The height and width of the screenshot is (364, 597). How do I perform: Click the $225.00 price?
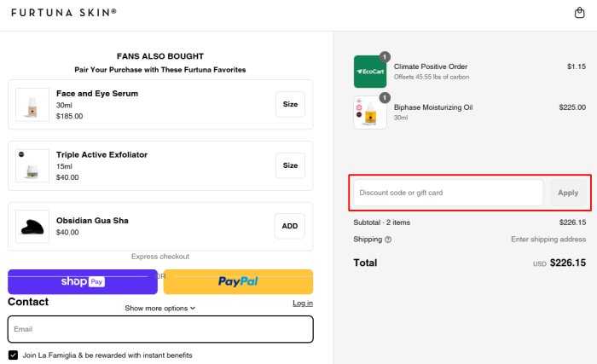click(572, 107)
